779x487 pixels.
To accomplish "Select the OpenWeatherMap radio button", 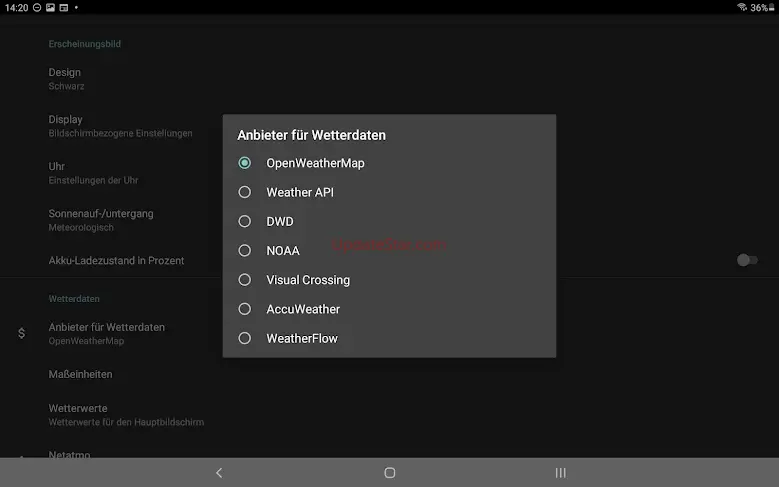I will (245, 163).
